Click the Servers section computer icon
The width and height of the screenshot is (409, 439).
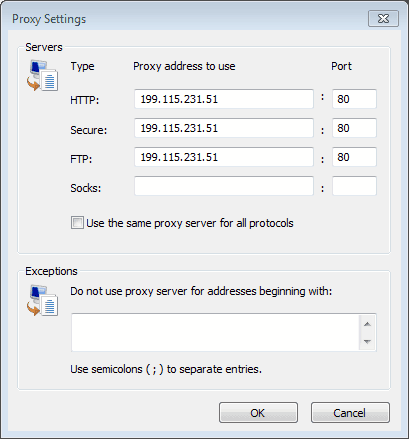42,75
